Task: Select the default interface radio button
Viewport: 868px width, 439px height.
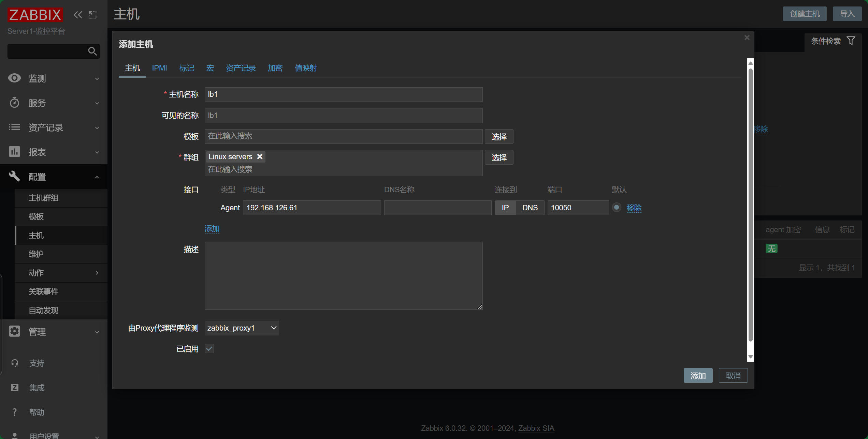Action: click(x=617, y=207)
